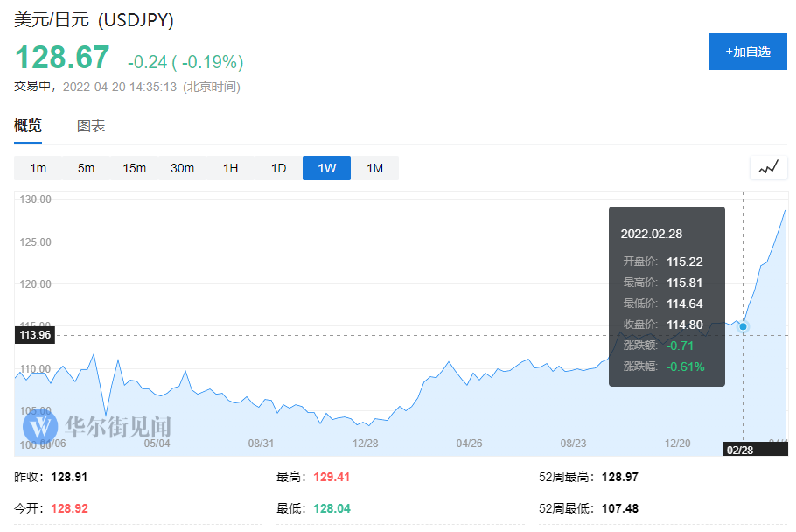
Task: Click the current price 128.67
Action: tap(62, 58)
